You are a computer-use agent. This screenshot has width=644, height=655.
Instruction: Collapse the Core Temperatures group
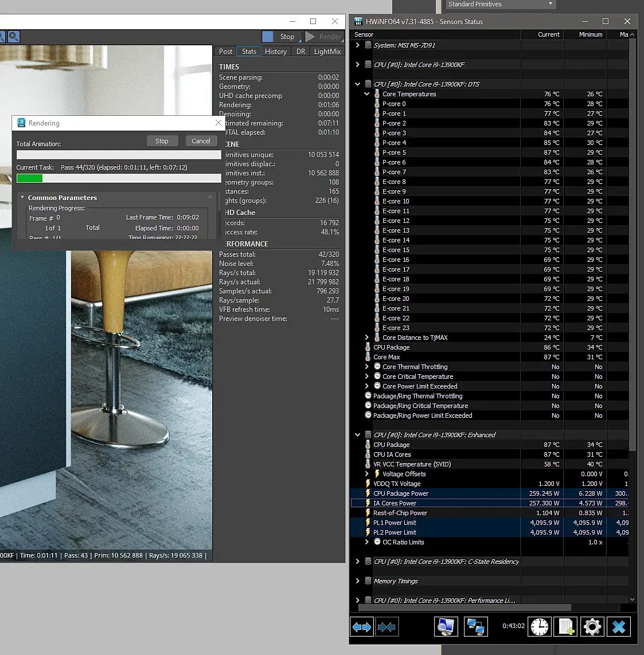pos(367,94)
